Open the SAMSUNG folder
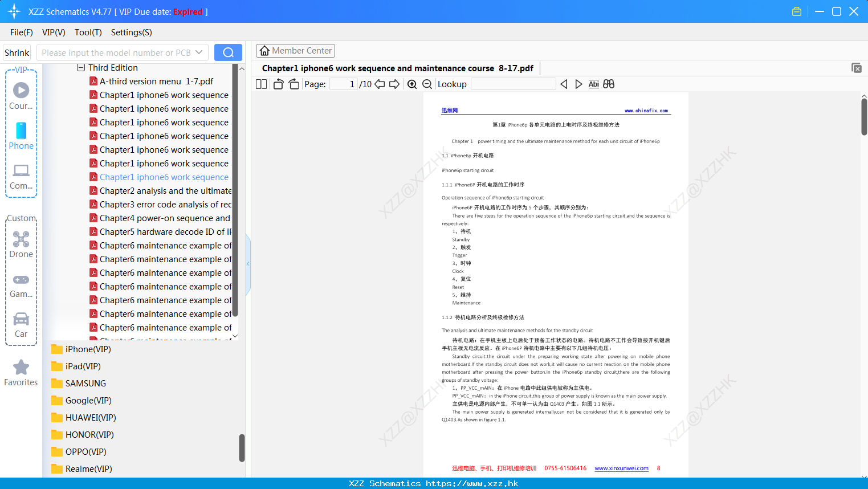This screenshot has height=489, width=868. pos(79,384)
